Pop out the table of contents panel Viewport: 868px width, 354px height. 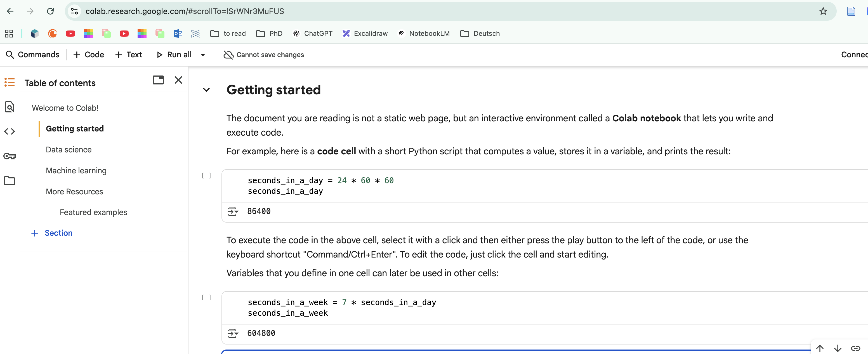point(158,80)
